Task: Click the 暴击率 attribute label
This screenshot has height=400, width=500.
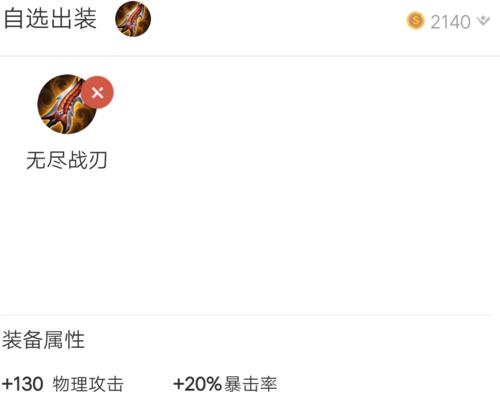Action: coord(250,384)
